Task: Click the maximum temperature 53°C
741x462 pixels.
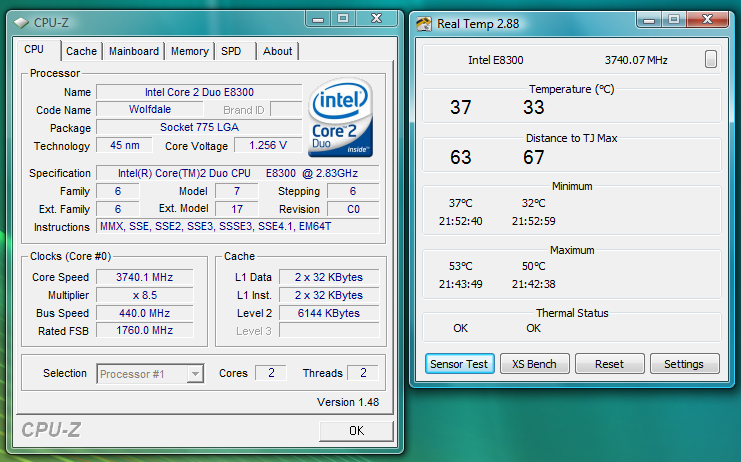Action: [x=460, y=266]
